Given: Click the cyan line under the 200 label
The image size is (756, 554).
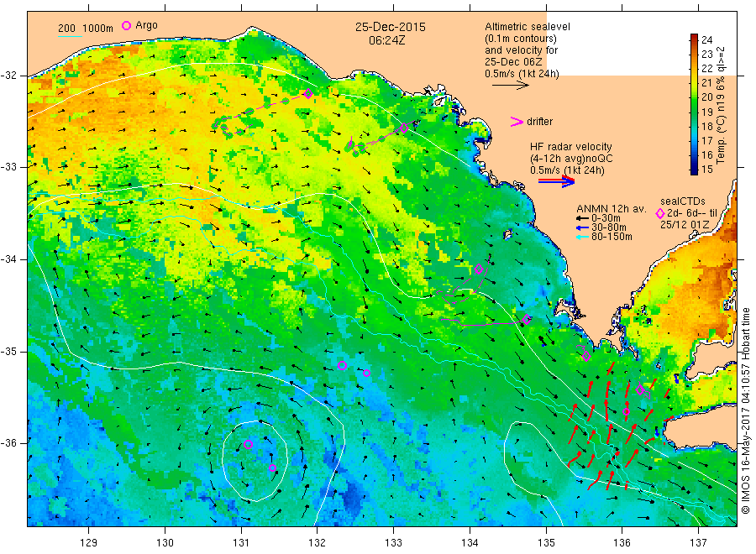Looking at the screenshot, I should tap(70, 36).
